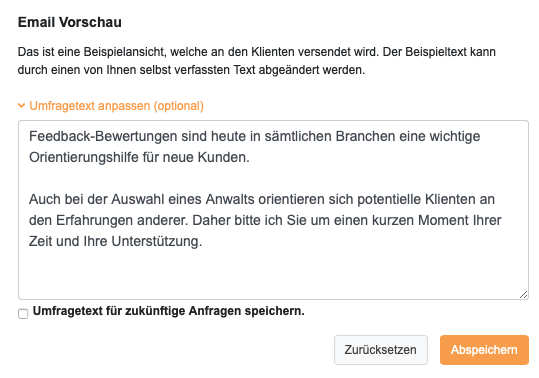Place cursor after 'Orientierungshilfe für neue Kunden.'

[250, 158]
